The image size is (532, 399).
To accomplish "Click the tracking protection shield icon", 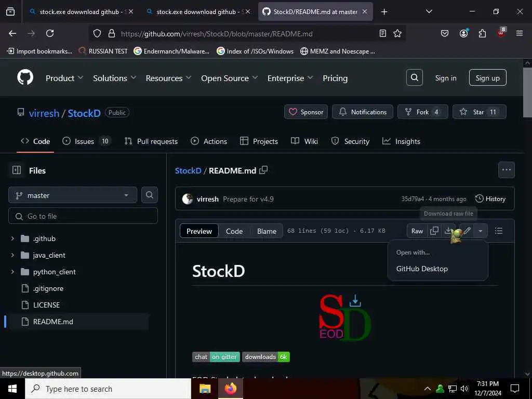I will pos(97,33).
